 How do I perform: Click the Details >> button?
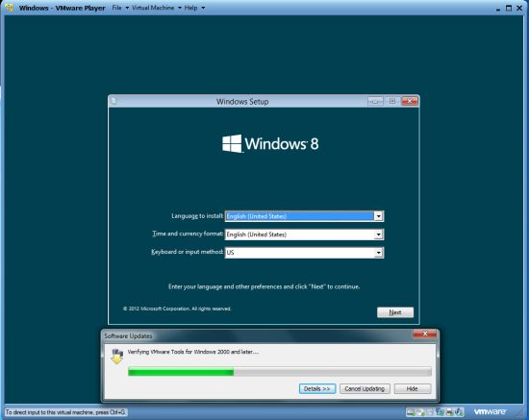point(317,388)
